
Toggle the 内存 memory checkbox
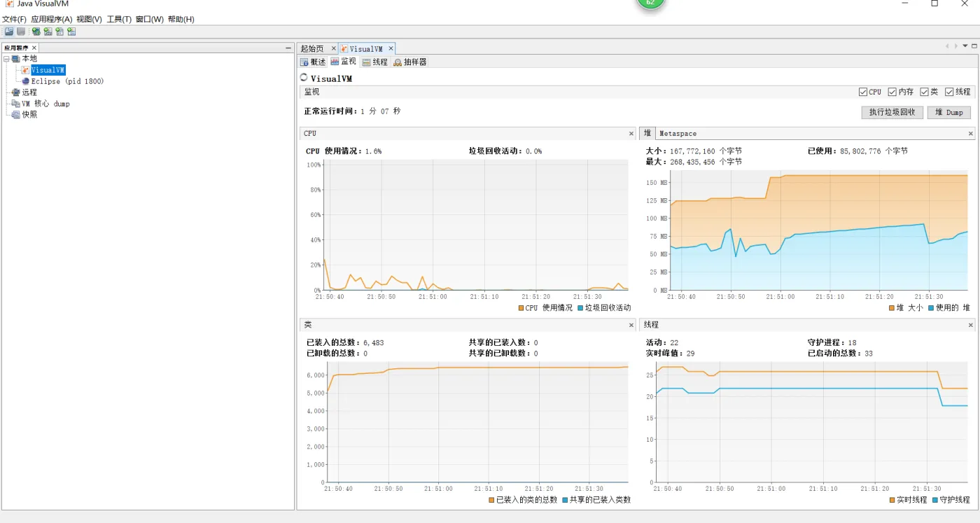pyautogui.click(x=892, y=92)
